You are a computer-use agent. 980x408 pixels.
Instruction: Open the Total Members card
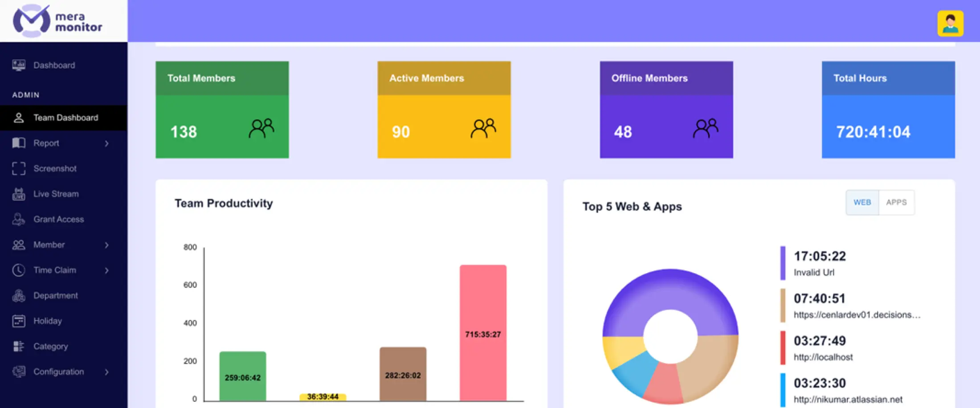(x=222, y=110)
